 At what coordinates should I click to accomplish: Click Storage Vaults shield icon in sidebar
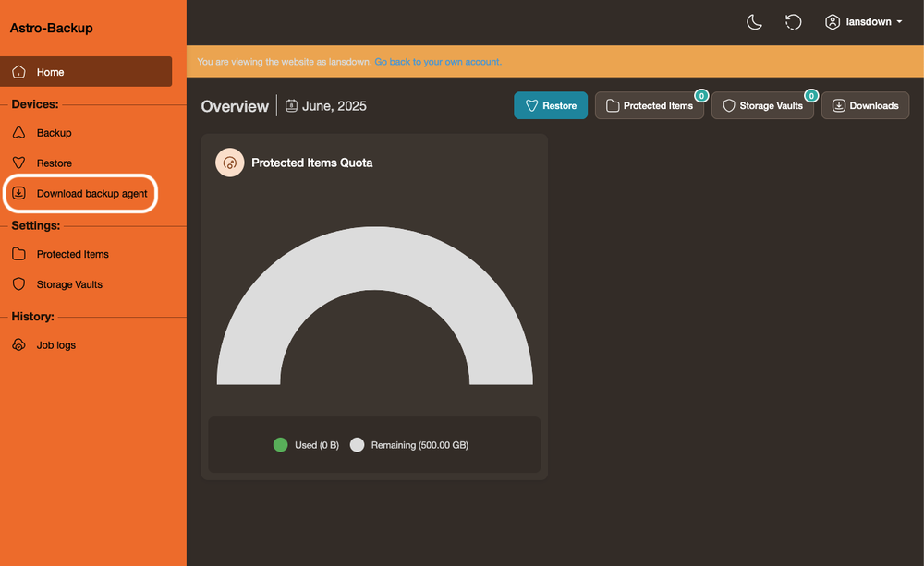[18, 283]
